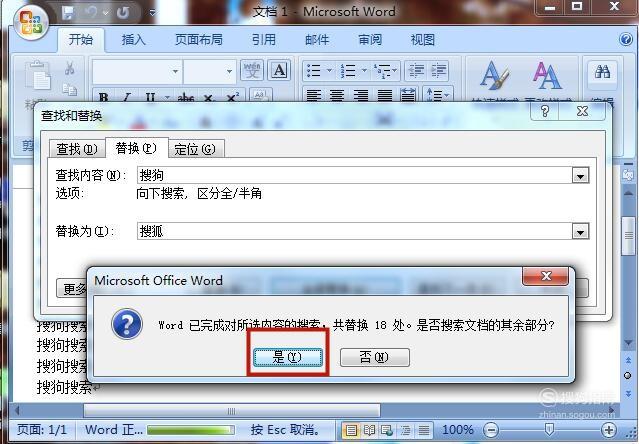Viewport: 639px width, 444px height.
Task: Click the Change Styles AA icon
Action: (x=547, y=76)
